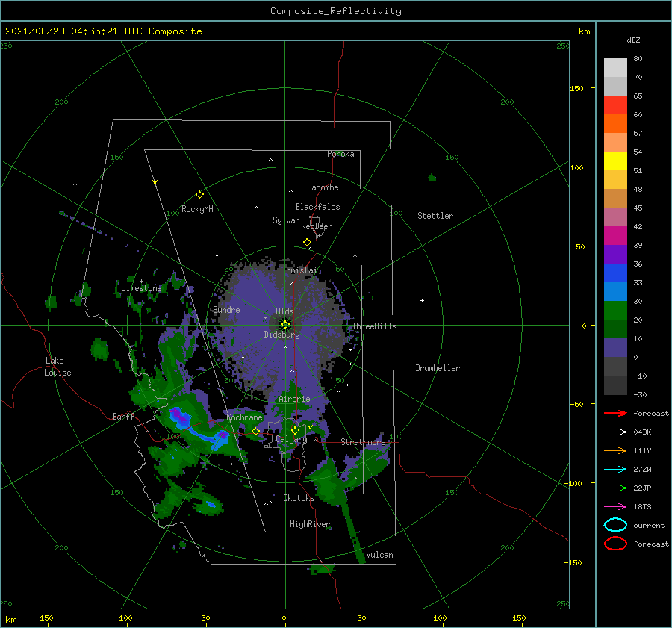Viewport: 672px width, 628px height.
Task: Click the yellow 54 dBZ color swatch
Action: tap(615, 161)
